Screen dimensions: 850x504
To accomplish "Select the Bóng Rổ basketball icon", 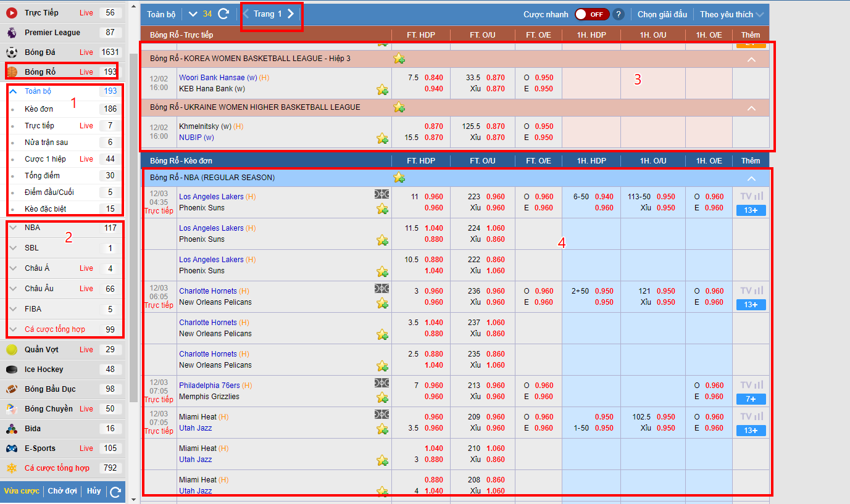I will tap(12, 72).
